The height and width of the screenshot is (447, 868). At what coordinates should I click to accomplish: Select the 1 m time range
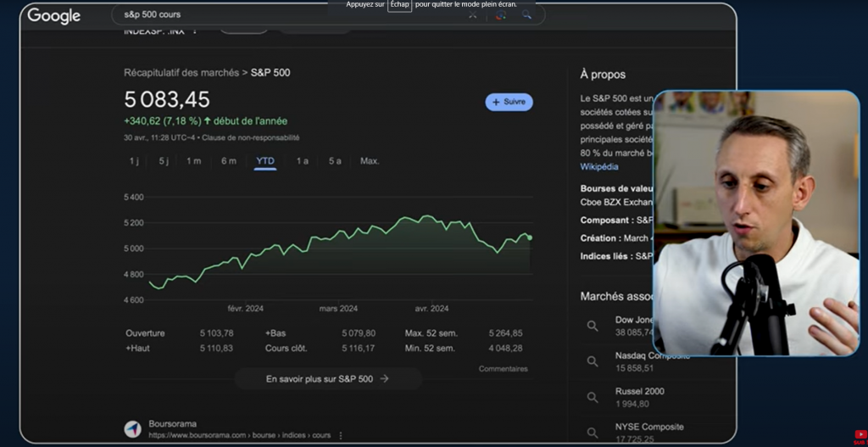[x=194, y=161]
